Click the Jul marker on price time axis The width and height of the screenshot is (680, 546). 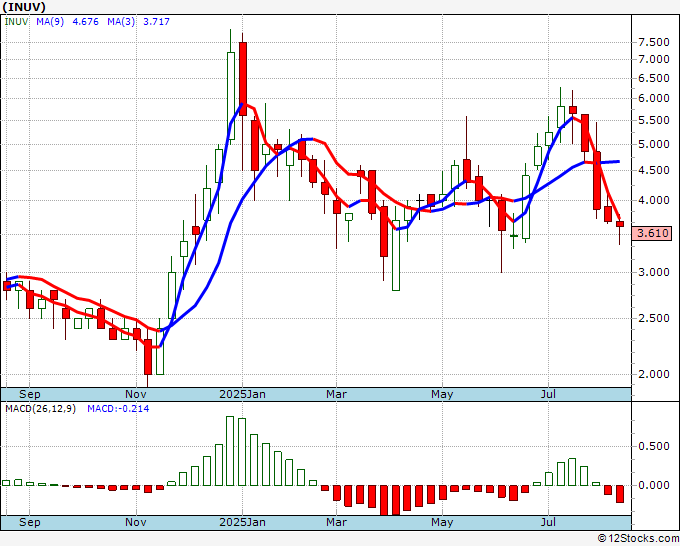click(547, 394)
